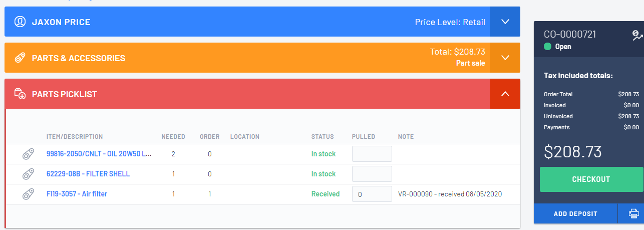Click the customer icon beside Jaxon Price
This screenshot has width=644, height=230.
tap(20, 22)
